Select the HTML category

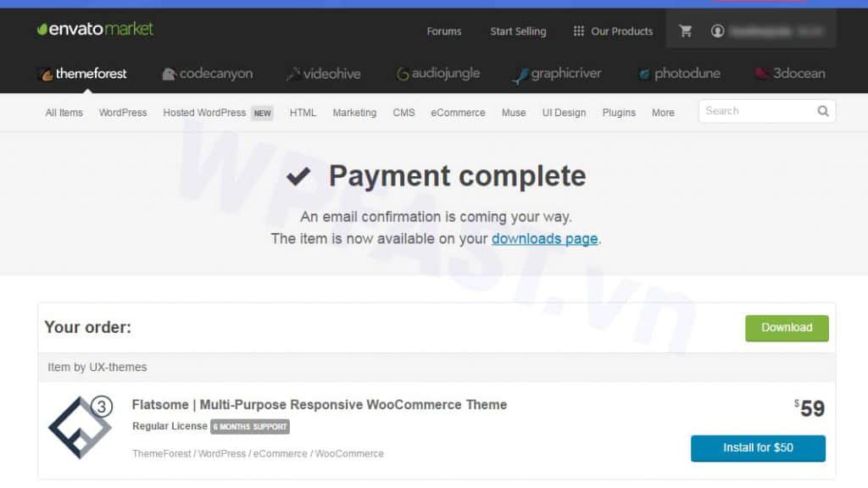[303, 113]
